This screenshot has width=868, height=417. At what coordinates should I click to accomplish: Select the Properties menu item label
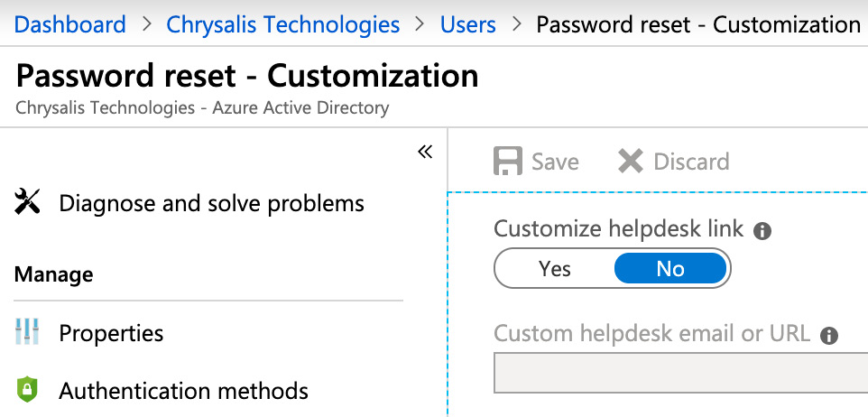pos(111,333)
